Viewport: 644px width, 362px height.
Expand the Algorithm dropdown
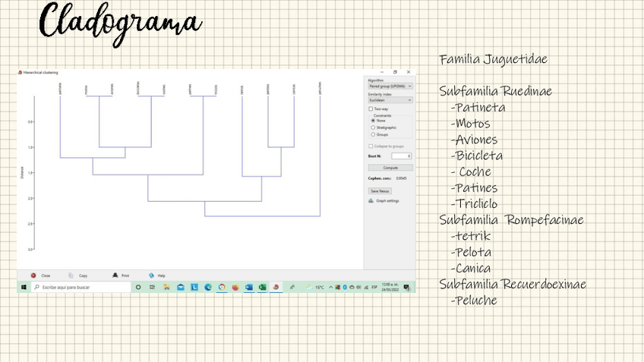pyautogui.click(x=390, y=87)
